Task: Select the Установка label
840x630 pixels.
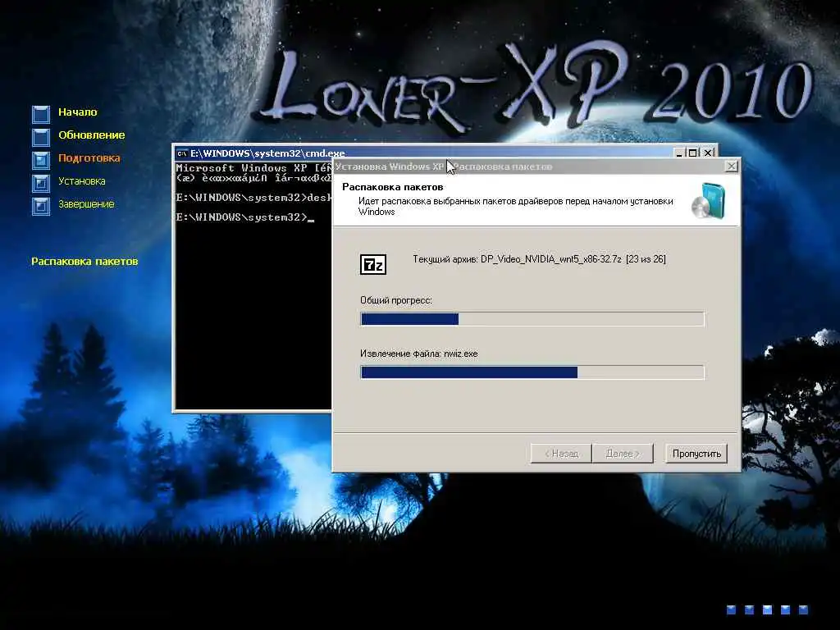Action: [82, 181]
